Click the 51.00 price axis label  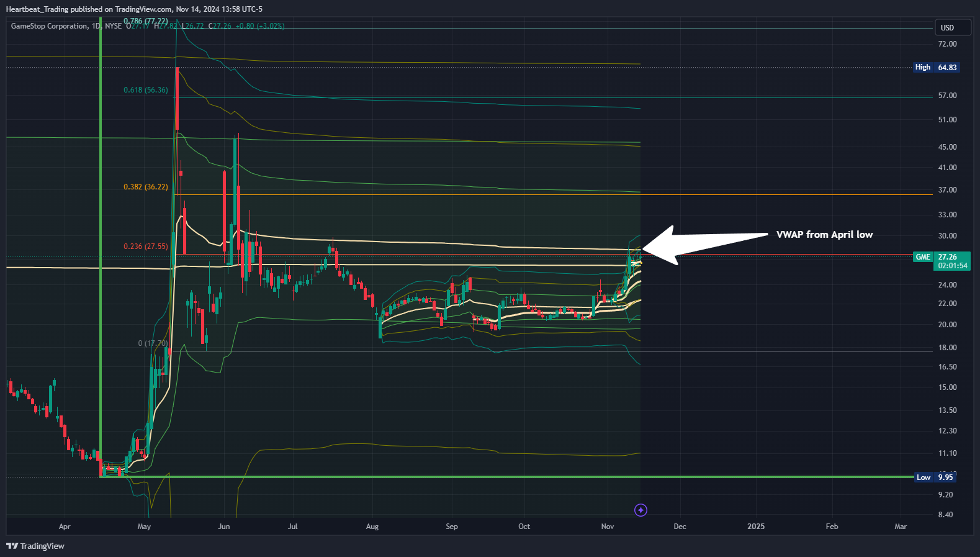(x=948, y=120)
